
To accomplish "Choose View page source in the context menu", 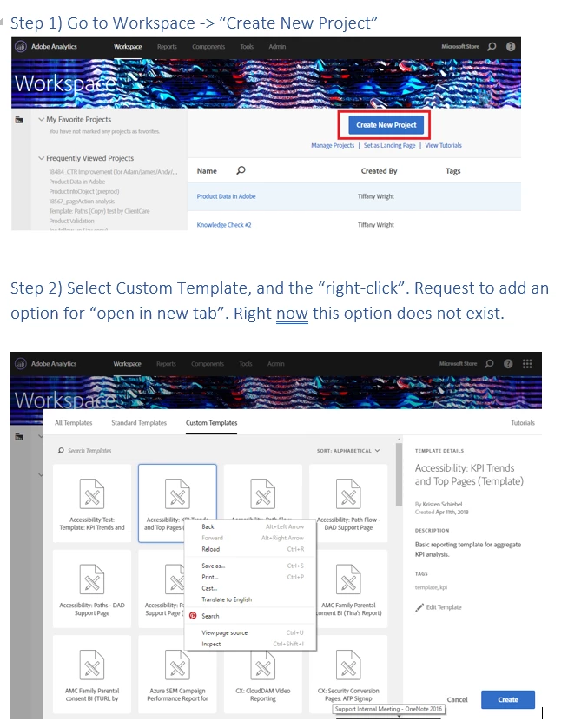I will [251, 632].
